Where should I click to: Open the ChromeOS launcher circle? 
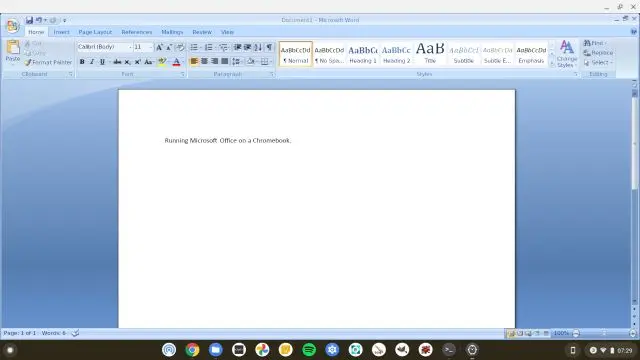[x=10, y=350]
